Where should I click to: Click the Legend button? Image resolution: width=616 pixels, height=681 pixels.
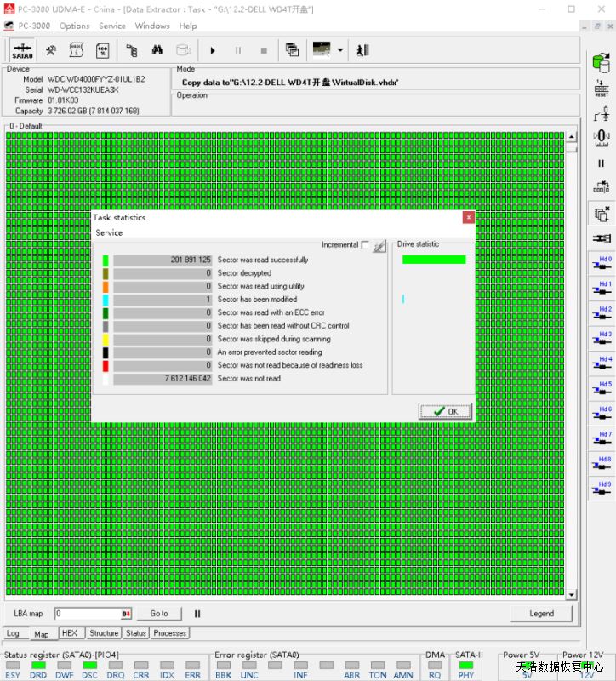point(541,614)
